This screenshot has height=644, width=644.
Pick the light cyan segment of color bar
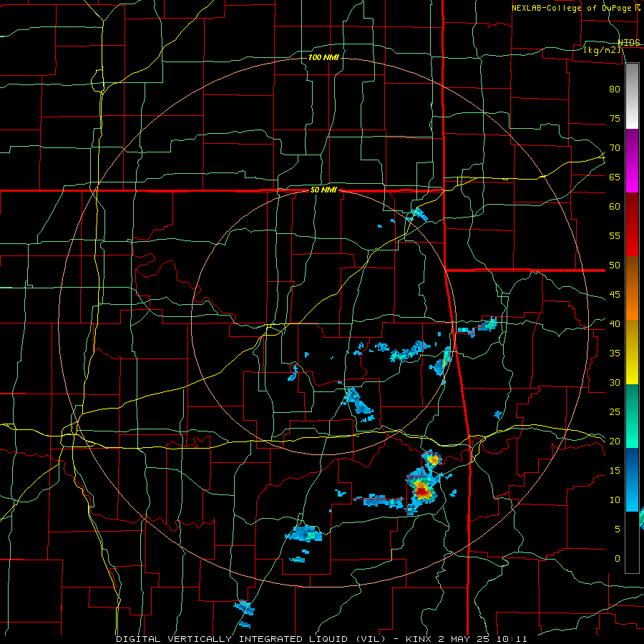click(632, 495)
